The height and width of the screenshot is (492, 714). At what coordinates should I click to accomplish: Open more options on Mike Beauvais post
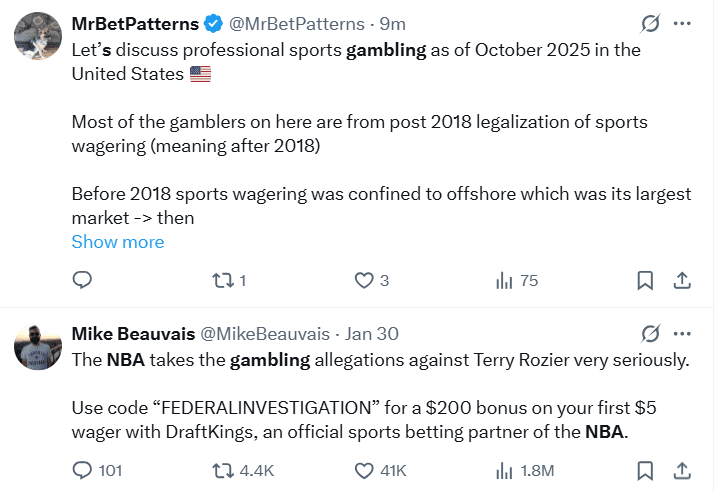pyautogui.click(x=682, y=333)
